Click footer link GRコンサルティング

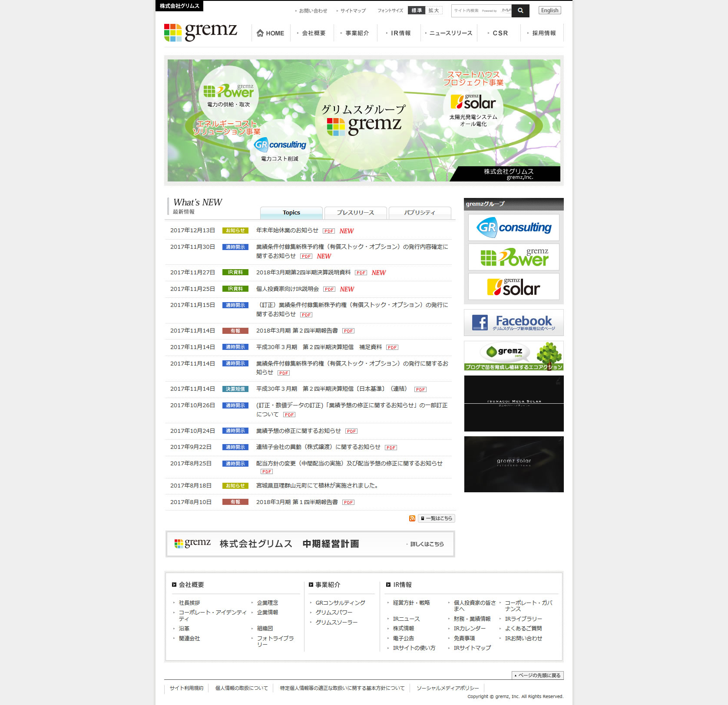pyautogui.click(x=340, y=603)
